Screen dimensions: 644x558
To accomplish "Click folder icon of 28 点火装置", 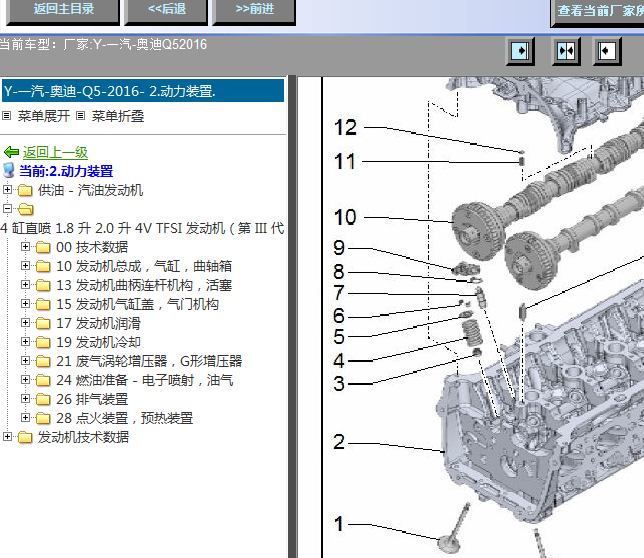I will [x=43, y=418].
